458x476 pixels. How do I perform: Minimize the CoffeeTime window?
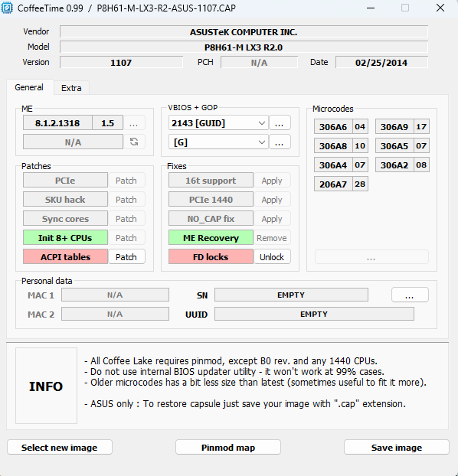(x=371, y=8)
